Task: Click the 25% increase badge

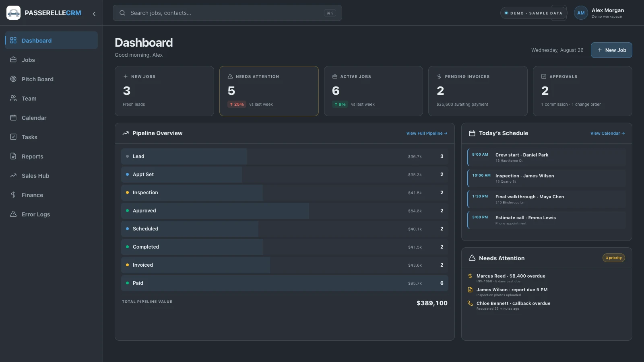Action: pos(237,104)
